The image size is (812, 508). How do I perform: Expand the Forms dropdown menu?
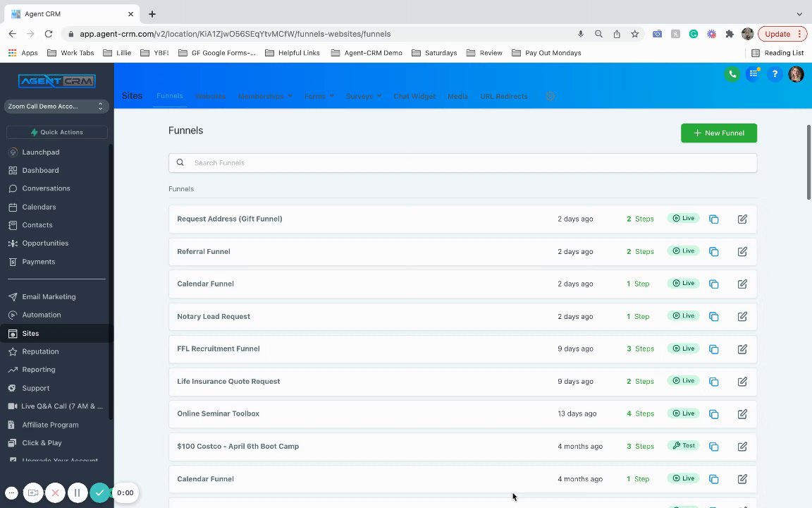tap(319, 97)
